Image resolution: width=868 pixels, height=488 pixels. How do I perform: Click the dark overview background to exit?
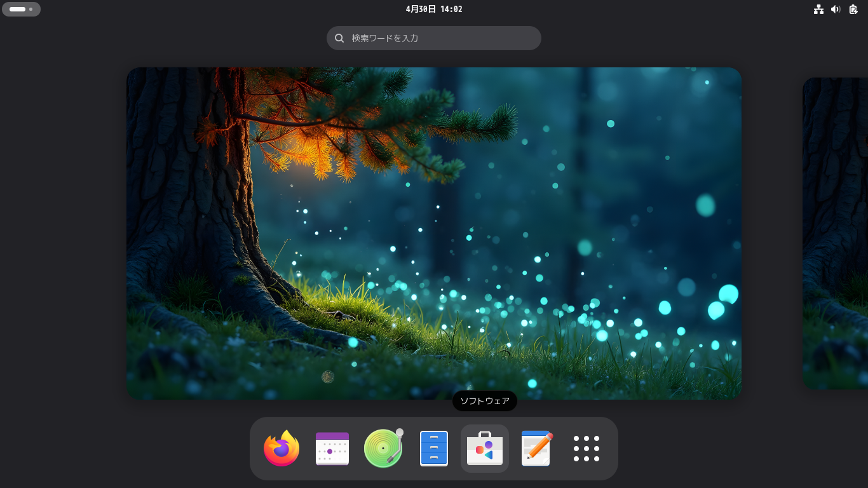click(64, 254)
